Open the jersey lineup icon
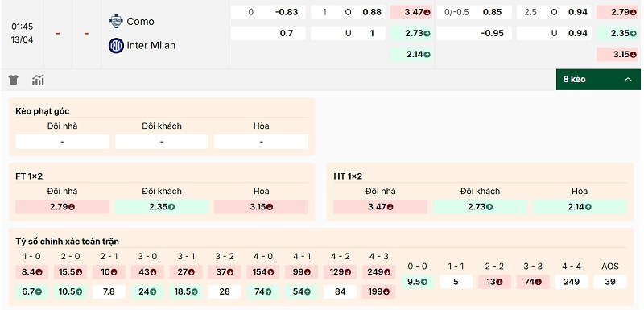The width and height of the screenshot is (644, 310). click(13, 80)
